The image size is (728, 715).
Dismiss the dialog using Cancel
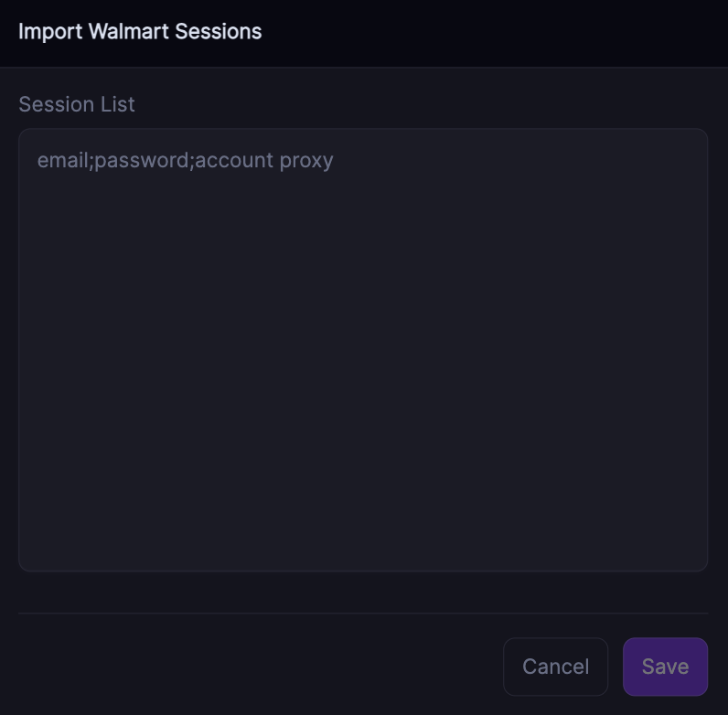pos(555,667)
